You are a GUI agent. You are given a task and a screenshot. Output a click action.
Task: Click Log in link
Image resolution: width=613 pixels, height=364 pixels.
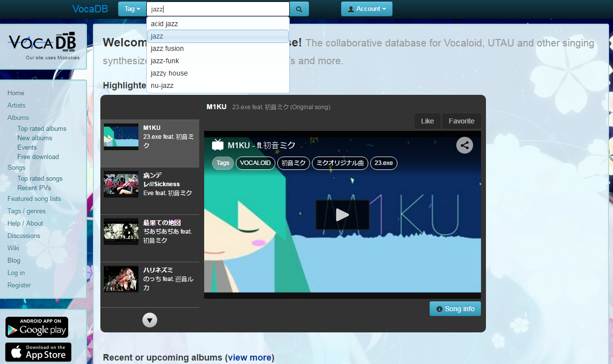click(16, 273)
